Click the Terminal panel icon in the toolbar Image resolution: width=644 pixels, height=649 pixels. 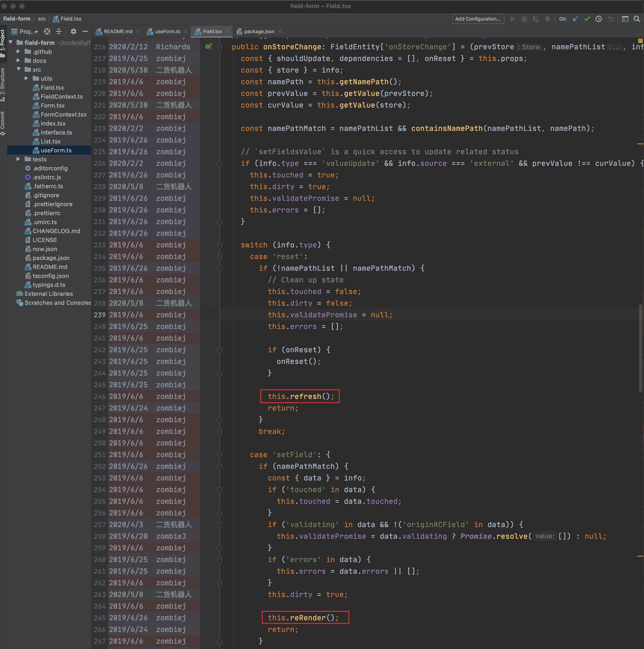tap(625, 19)
